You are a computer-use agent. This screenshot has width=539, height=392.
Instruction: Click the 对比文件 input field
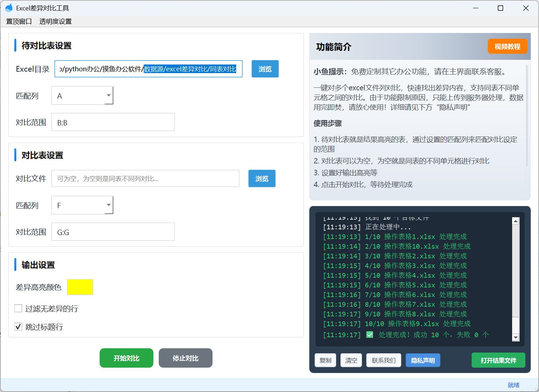point(145,178)
